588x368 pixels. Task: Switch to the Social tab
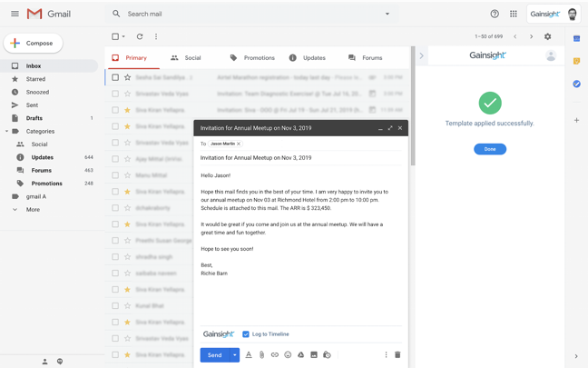coord(186,58)
